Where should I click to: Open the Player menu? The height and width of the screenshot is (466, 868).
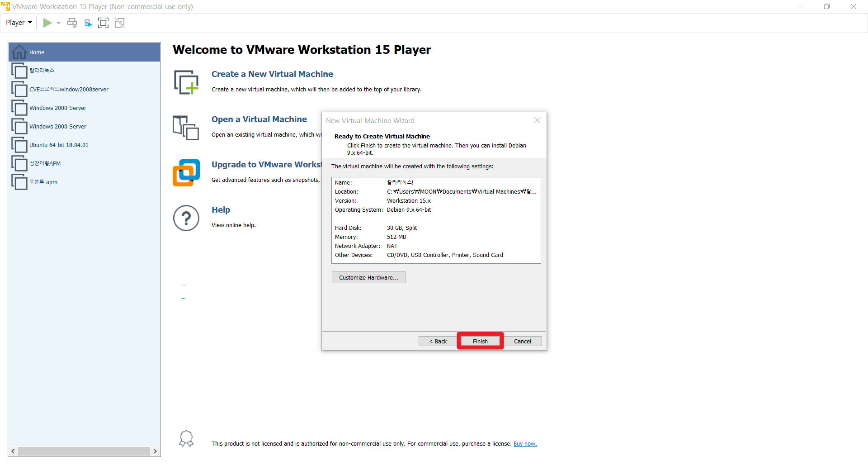click(x=19, y=23)
